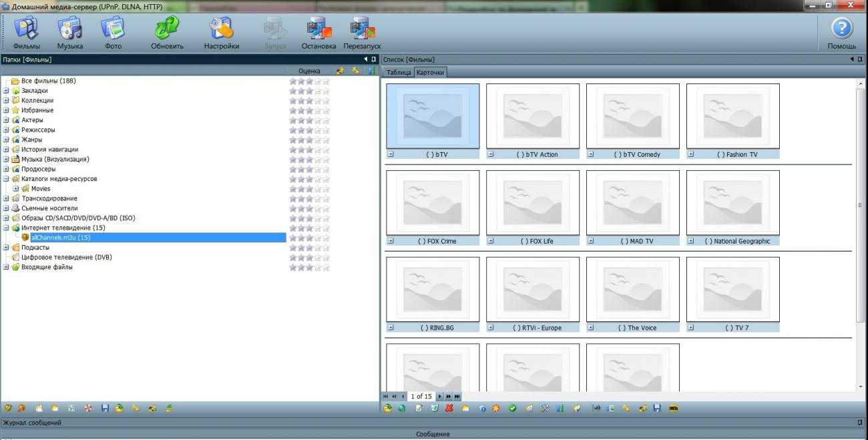Select the RTVi - Europe thumbnail
The width and height of the screenshot is (868, 440).
tap(533, 289)
